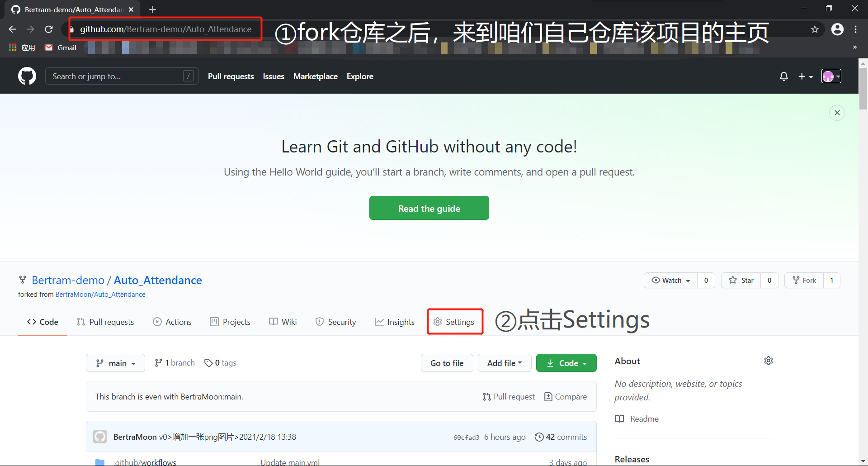
Task: View the 0 tags link
Action: click(220, 363)
